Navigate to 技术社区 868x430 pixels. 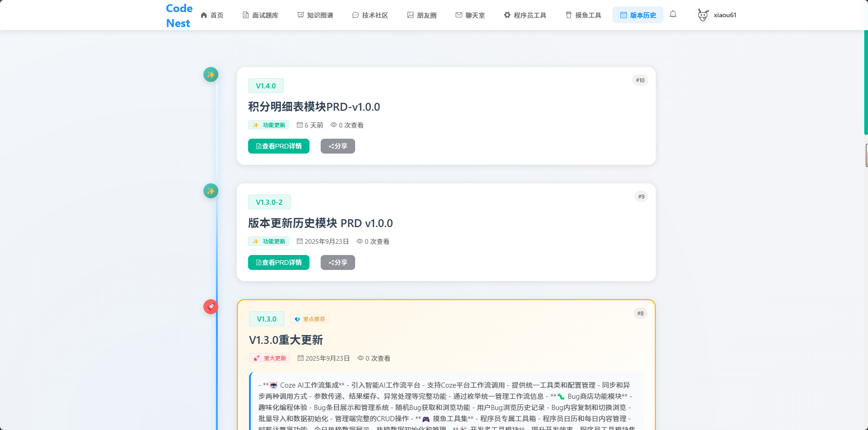(370, 15)
